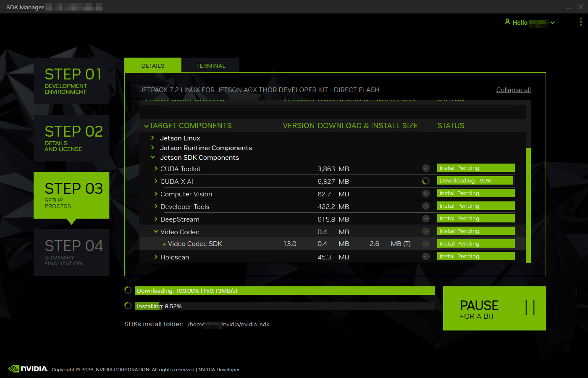Click the status icon for Computer Vision
Image resolution: width=588 pixels, height=378 pixels.
426,193
